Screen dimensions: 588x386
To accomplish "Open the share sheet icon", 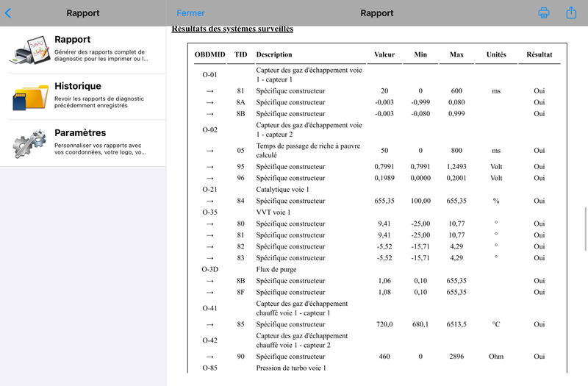I will pyautogui.click(x=571, y=12).
